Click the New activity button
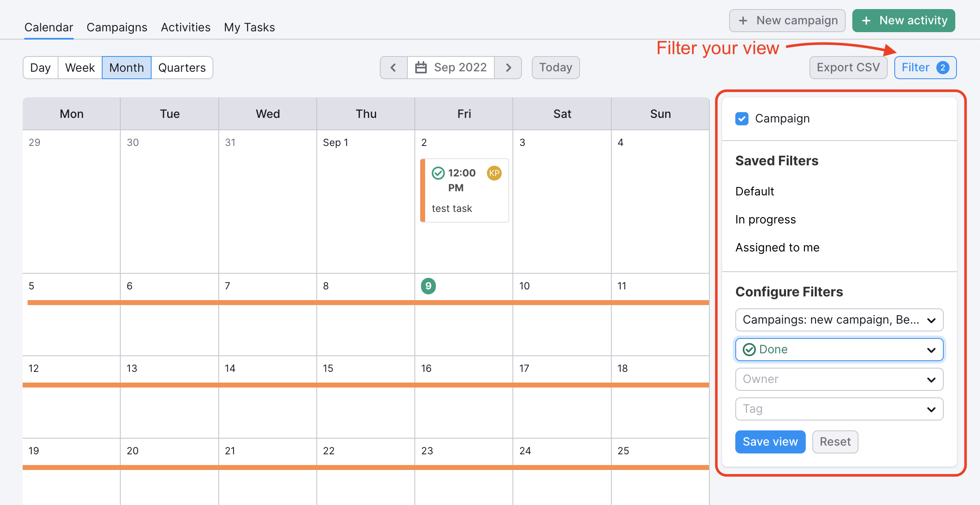Screen dimensions: 980x505 [904, 21]
